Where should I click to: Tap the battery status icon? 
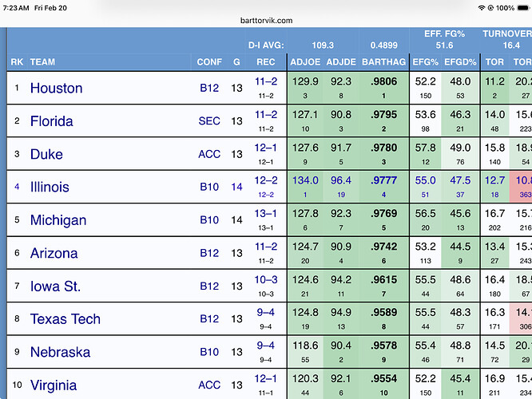pyautogui.click(x=521, y=7)
